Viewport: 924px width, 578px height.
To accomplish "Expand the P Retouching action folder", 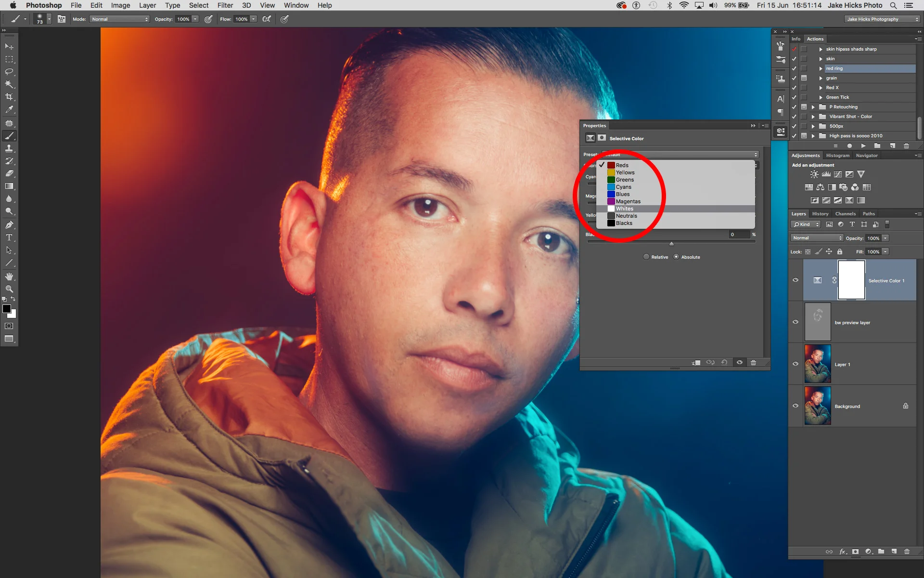I will [813, 107].
